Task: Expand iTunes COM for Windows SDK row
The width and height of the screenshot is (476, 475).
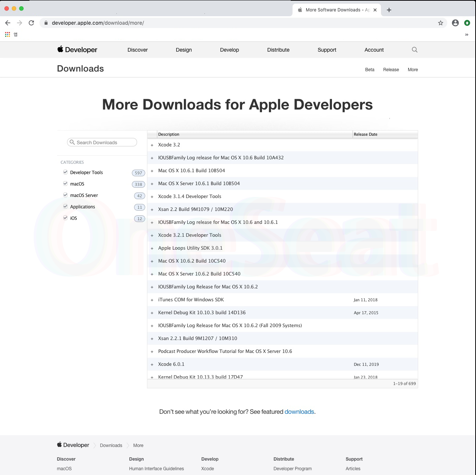Action: tap(152, 300)
